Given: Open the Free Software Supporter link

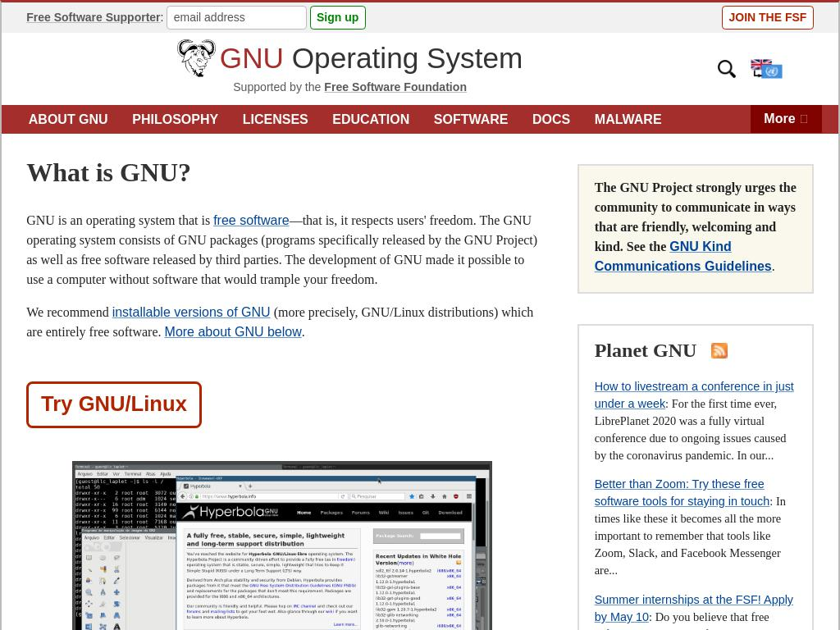Looking at the screenshot, I should pyautogui.click(x=94, y=17).
